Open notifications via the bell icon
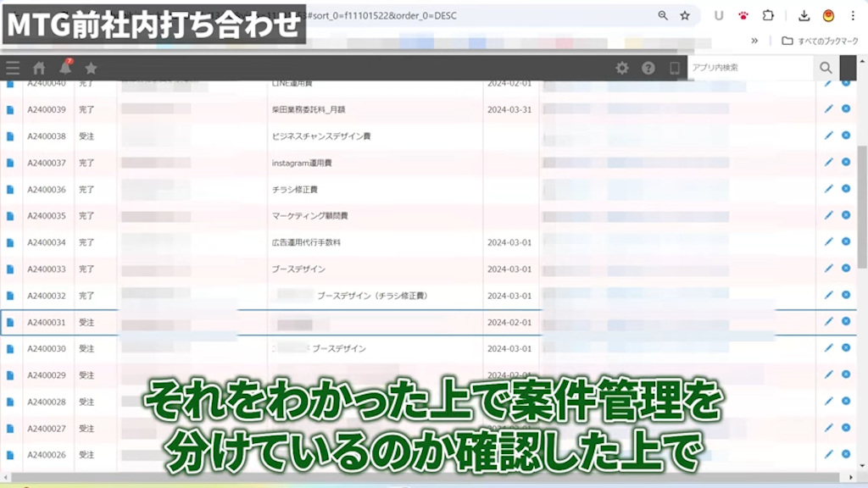Image resolution: width=868 pixels, height=488 pixels. 65,68
